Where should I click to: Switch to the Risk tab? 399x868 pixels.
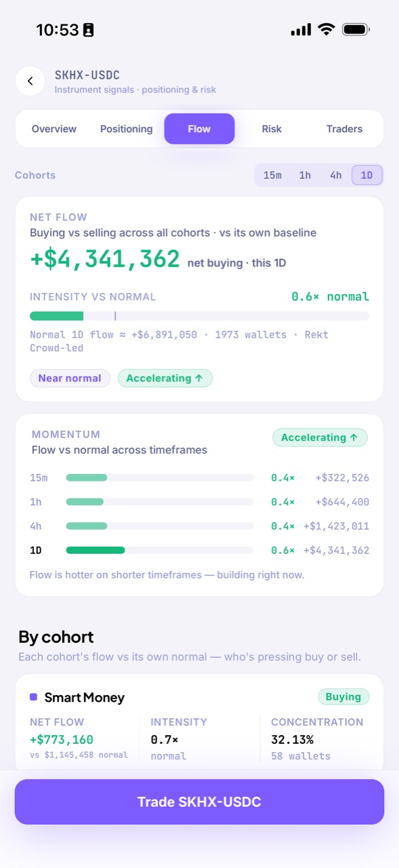click(x=272, y=129)
